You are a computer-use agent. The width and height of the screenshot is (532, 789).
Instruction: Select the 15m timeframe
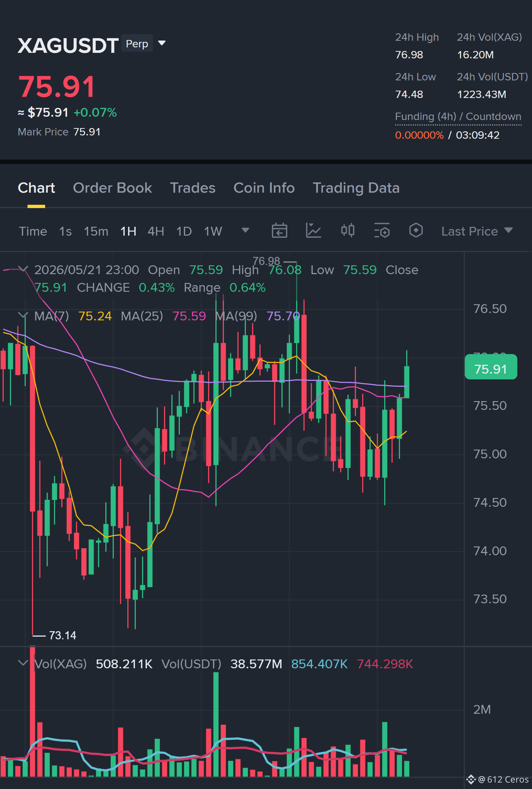96,231
